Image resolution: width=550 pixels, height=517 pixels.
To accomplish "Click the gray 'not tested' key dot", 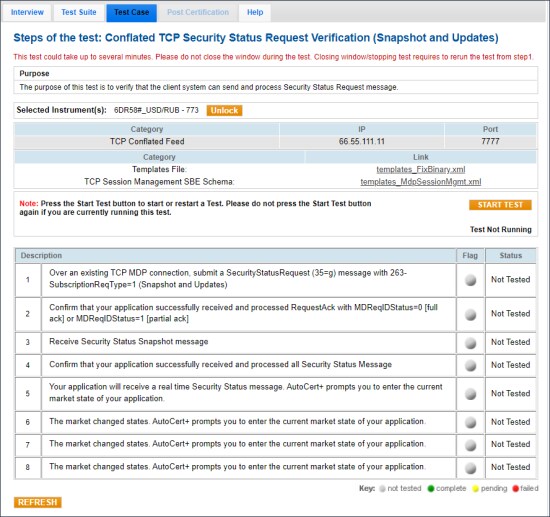I will (382, 489).
